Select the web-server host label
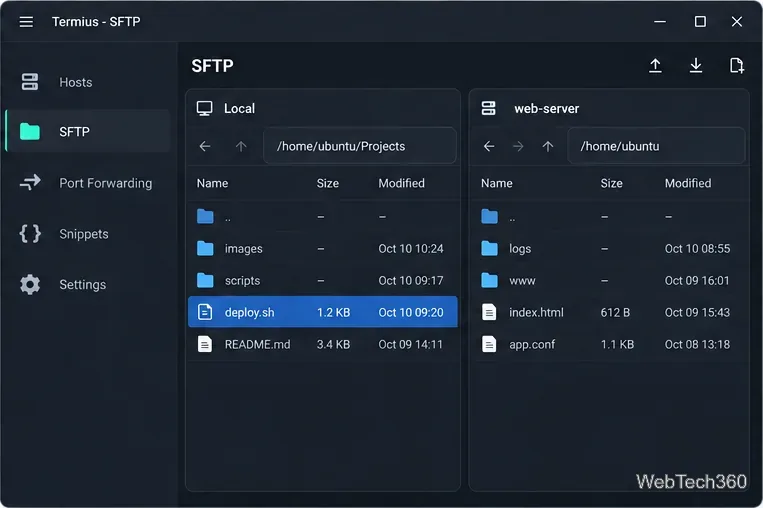Viewport: 763px width, 508px height. tap(546, 108)
